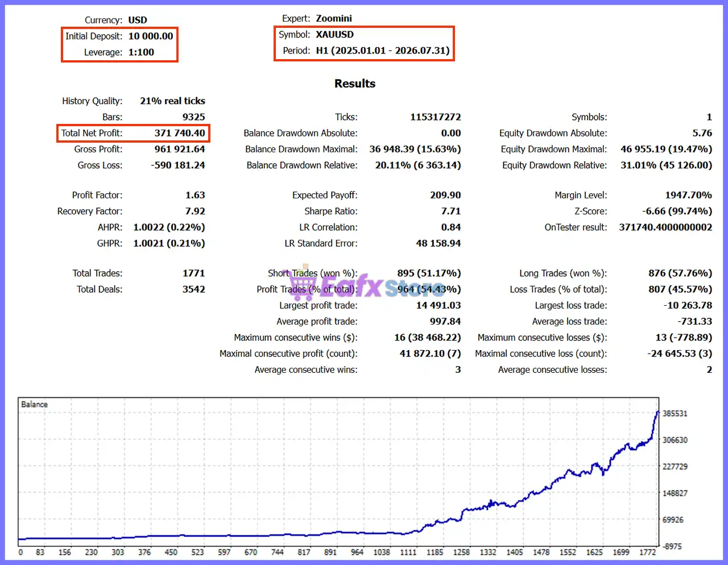Image resolution: width=728 pixels, height=565 pixels.
Task: Select the total trades value '1771'
Action: [x=194, y=273]
